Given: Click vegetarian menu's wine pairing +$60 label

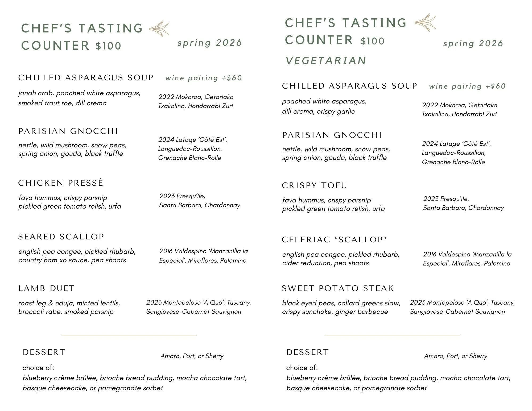Looking at the screenshot, I should (x=467, y=86).
